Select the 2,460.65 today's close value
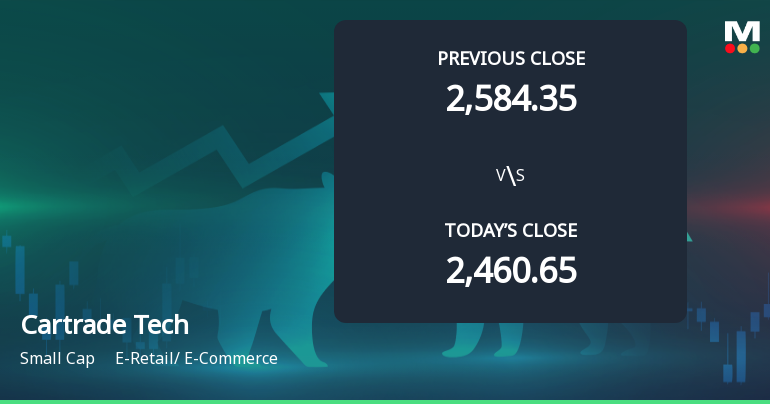The image size is (770, 404). (x=511, y=270)
